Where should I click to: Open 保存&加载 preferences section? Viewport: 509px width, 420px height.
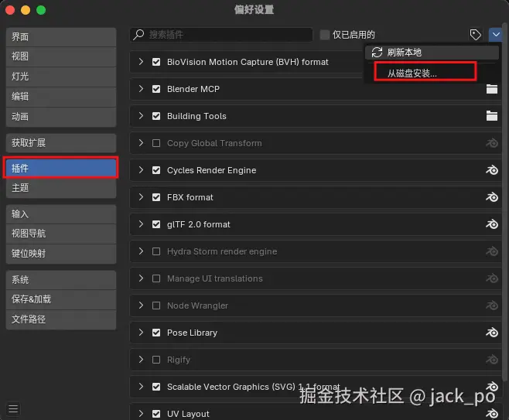(x=61, y=299)
